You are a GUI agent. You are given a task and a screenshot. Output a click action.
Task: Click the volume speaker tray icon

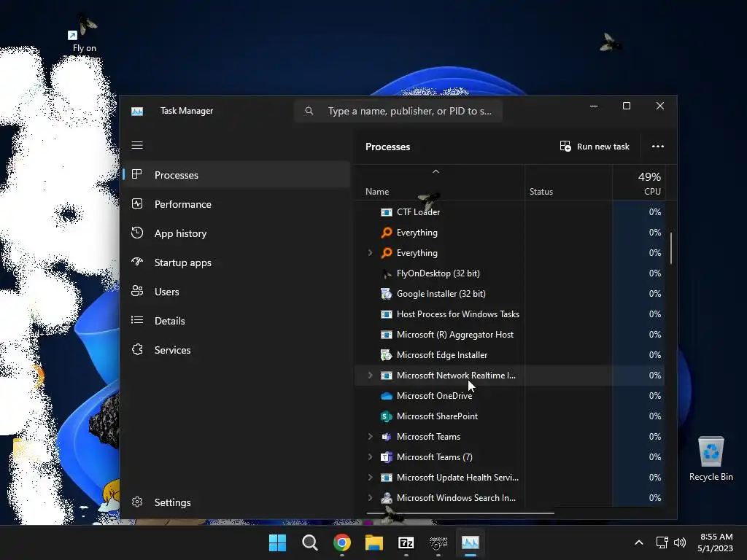[x=680, y=542]
